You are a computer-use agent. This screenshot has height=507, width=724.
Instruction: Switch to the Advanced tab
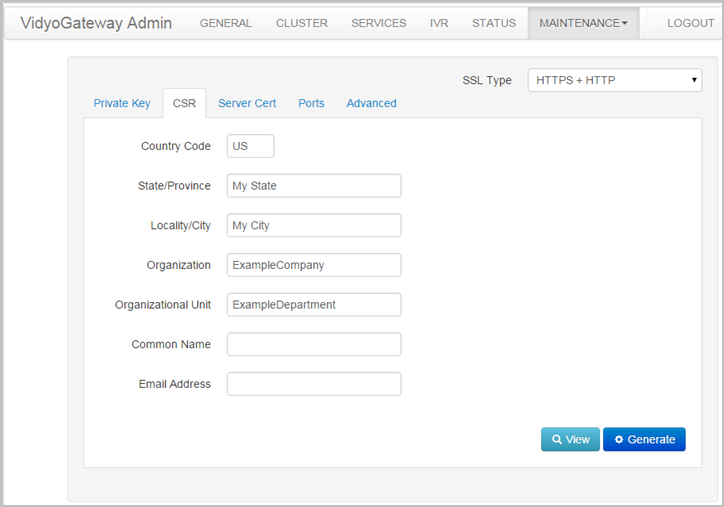pyautogui.click(x=371, y=103)
